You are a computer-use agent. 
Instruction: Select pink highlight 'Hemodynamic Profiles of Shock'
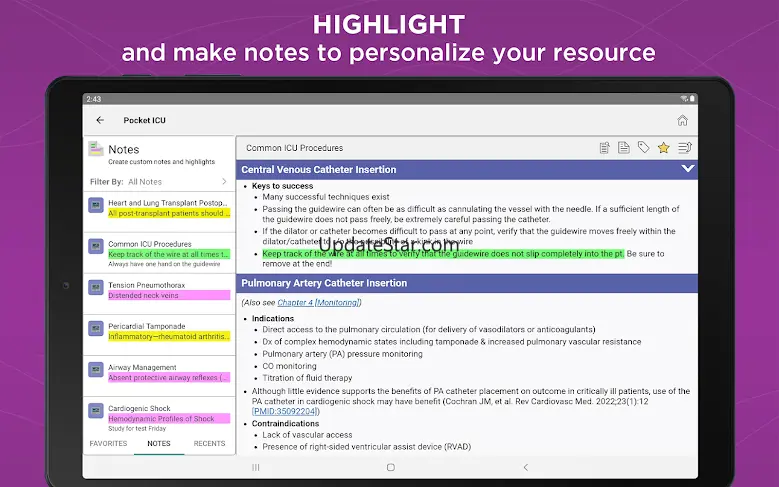(x=169, y=419)
